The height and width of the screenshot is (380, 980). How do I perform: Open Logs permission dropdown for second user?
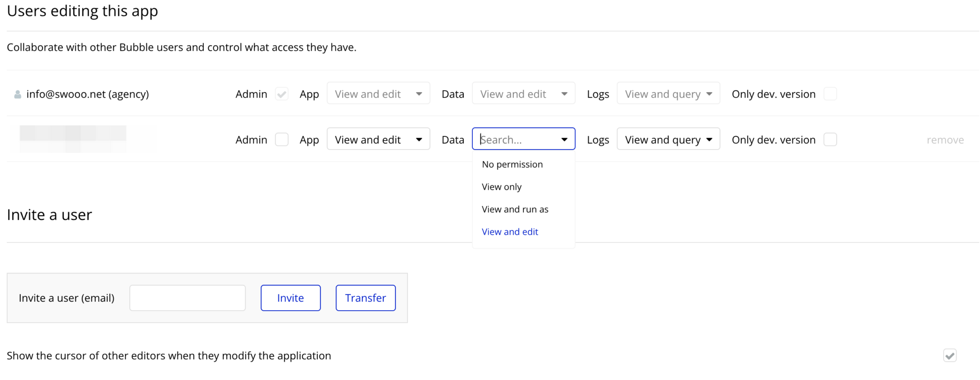click(668, 140)
